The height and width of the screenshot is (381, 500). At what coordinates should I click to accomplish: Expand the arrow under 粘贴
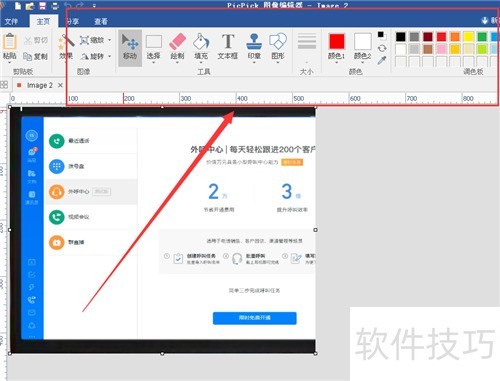tap(10, 63)
